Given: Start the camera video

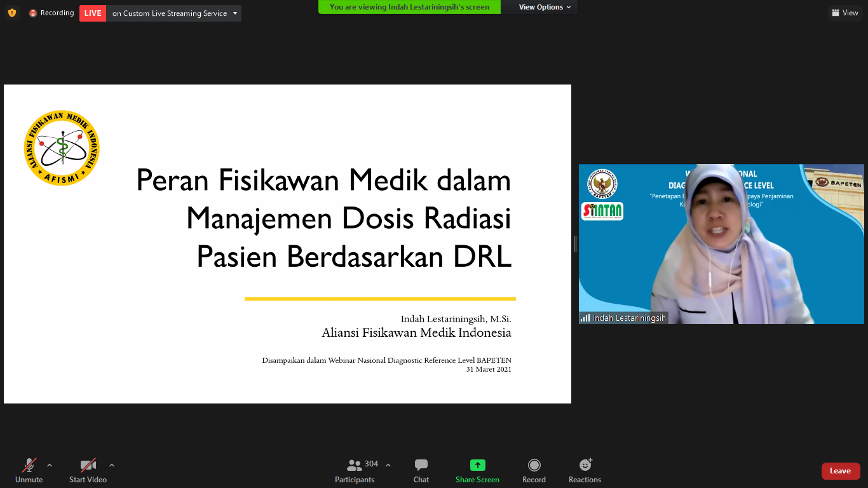Looking at the screenshot, I should 88,470.
